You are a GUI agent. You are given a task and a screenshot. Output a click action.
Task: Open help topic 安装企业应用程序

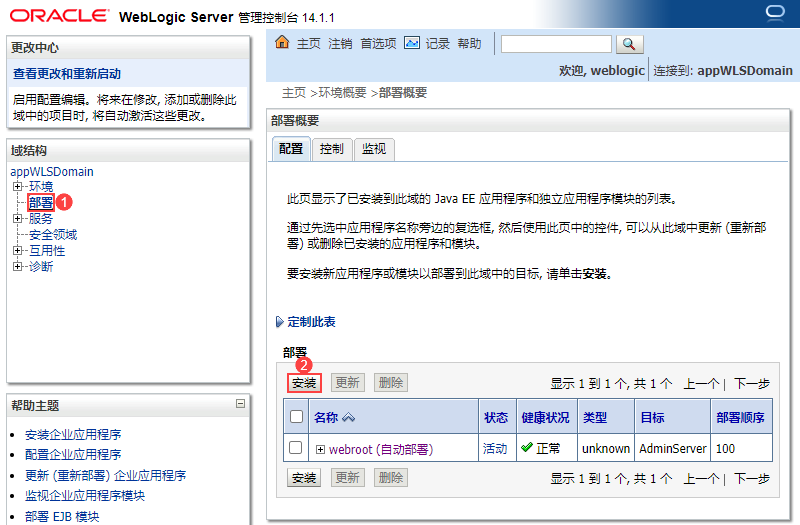tap(73, 435)
